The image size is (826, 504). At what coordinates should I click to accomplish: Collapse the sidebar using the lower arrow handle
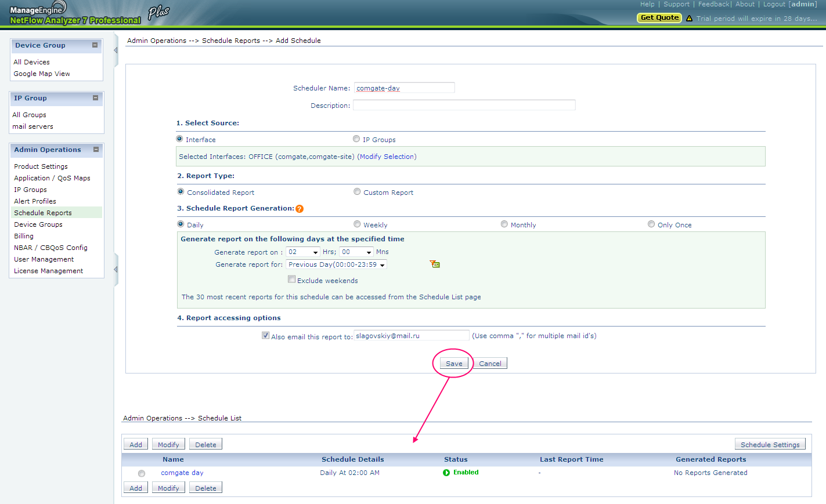pyautogui.click(x=116, y=270)
